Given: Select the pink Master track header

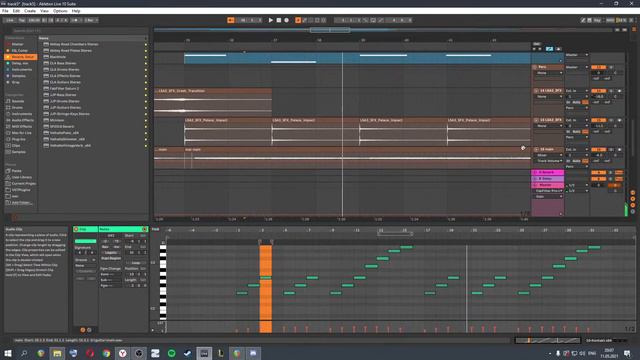Looking at the screenshot, I should click(547, 185).
